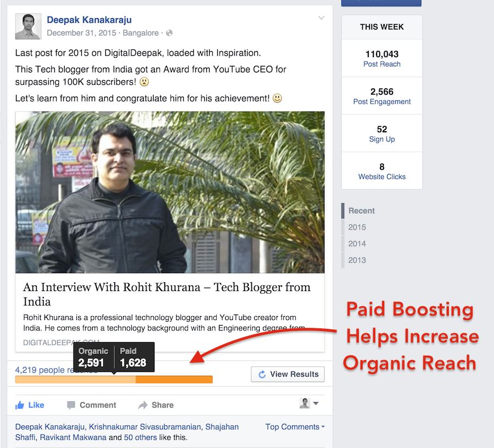The height and width of the screenshot is (448, 494).
Task: Open the Deepak Kanakaraju author name link
Action: coord(89,20)
